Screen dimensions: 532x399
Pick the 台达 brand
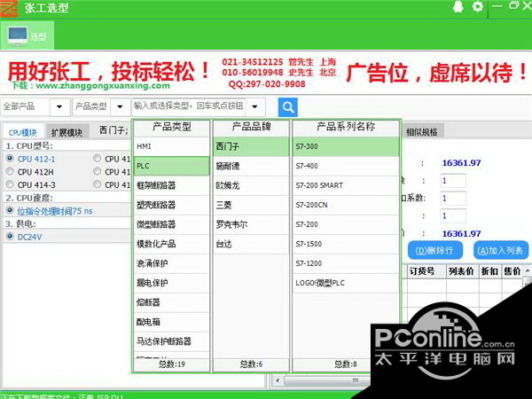tap(251, 244)
